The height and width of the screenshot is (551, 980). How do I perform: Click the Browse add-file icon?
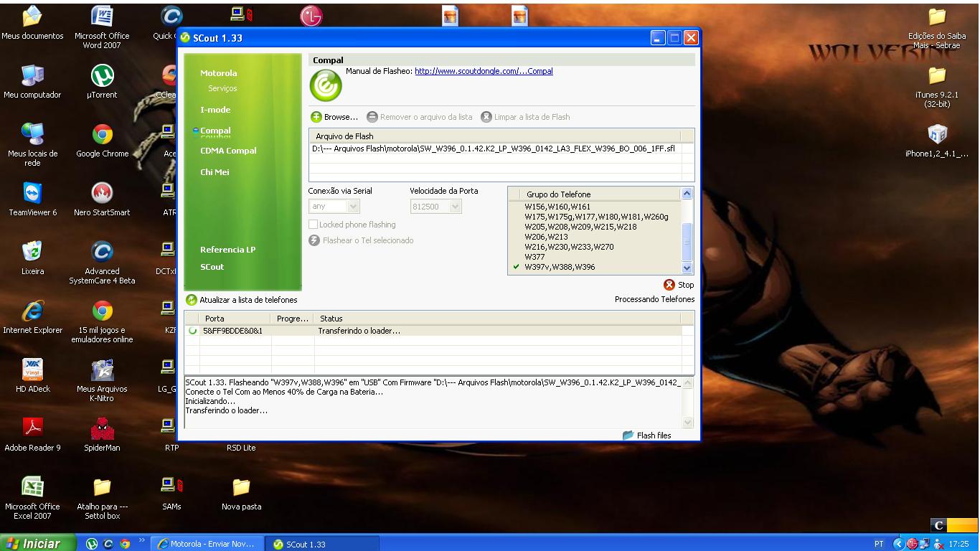316,117
